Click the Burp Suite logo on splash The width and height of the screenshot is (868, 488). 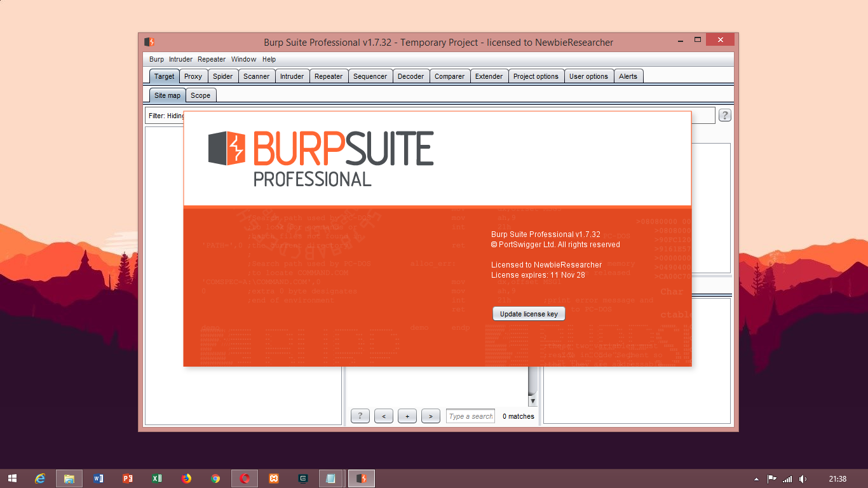tap(321, 159)
